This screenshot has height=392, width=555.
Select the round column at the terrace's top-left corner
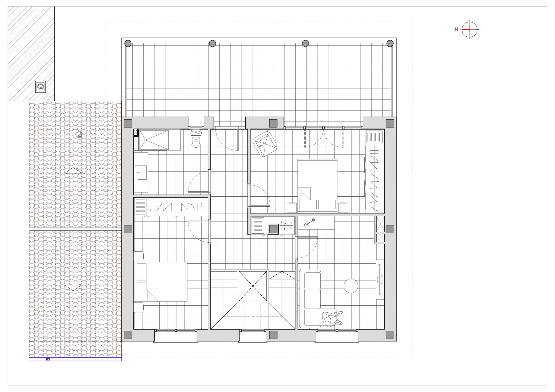pyautogui.click(x=128, y=43)
